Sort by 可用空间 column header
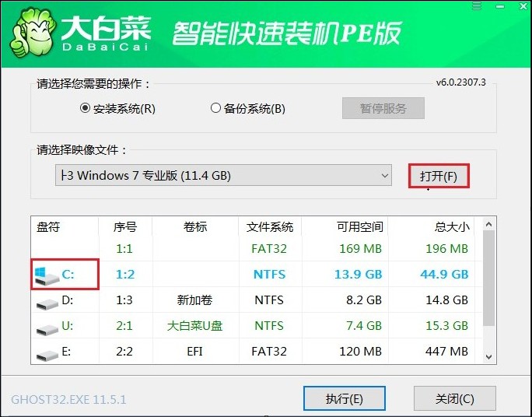The image size is (532, 417). pyautogui.click(x=361, y=227)
